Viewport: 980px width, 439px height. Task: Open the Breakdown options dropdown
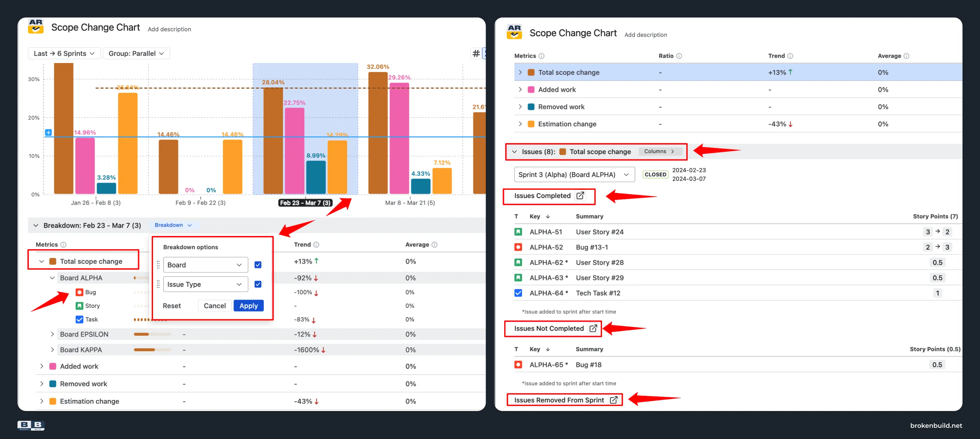[173, 225]
